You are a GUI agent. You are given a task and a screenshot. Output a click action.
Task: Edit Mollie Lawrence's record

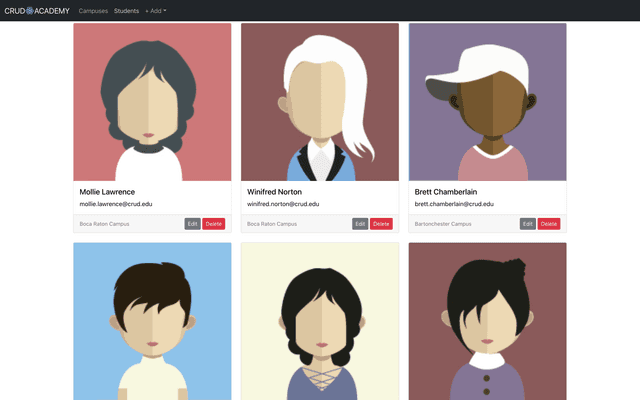coord(192,224)
